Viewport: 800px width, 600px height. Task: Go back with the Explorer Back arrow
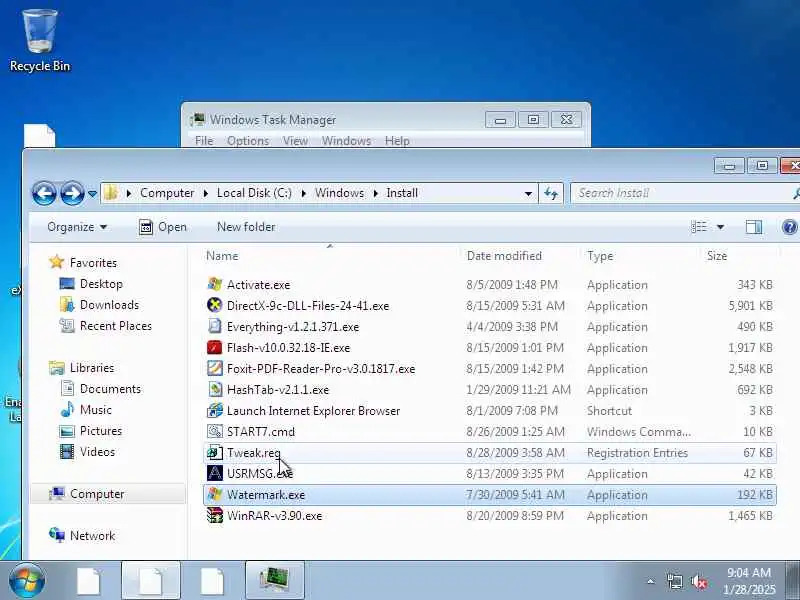tap(44, 193)
